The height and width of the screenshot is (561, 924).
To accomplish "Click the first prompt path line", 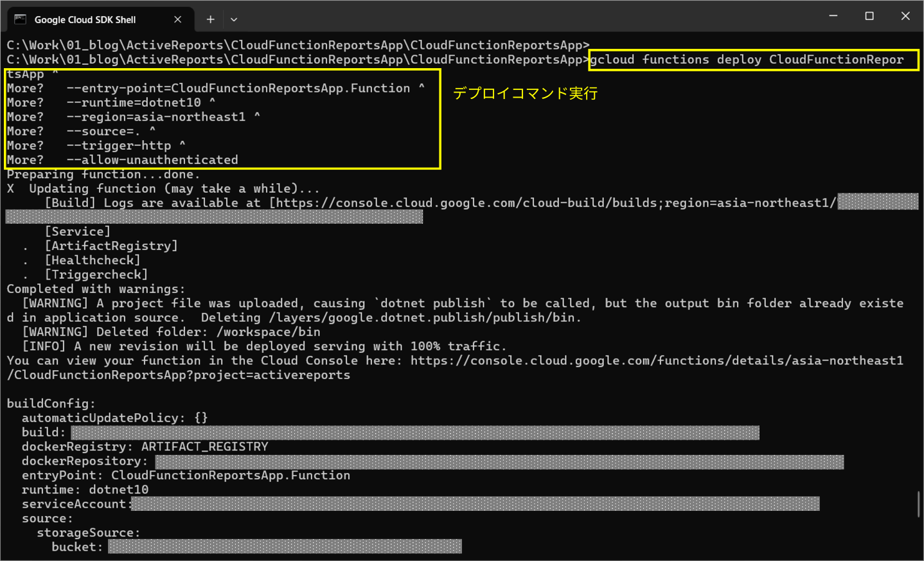I will click(x=298, y=45).
